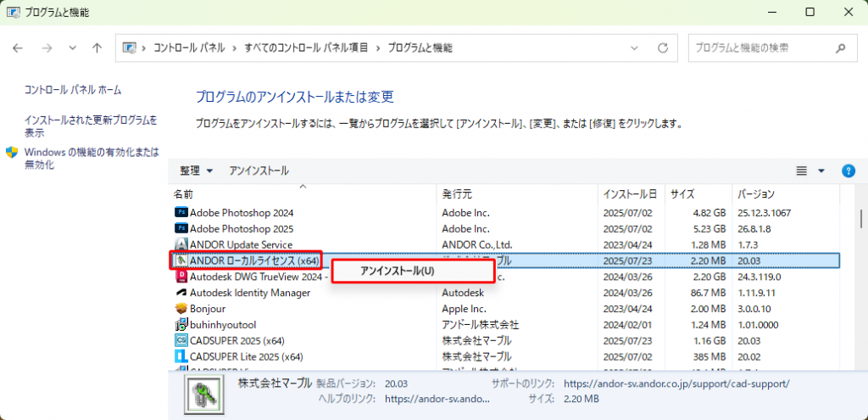This screenshot has width=868, height=420.
Task: Open Windows の機能の有効化または無効化 link
Action: [x=92, y=158]
